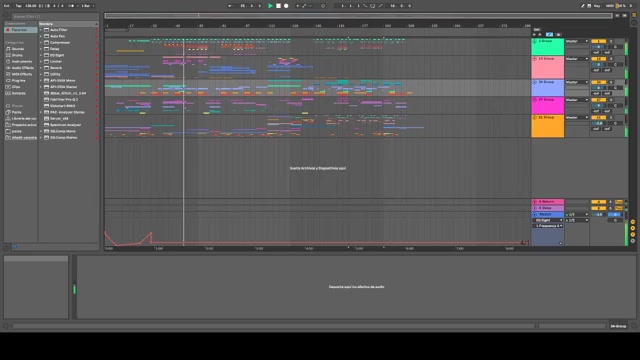Image resolution: width=640 pixels, height=360 pixels.
Task: Select the Kickstart plugin entry
Action: pyautogui.click(x=62, y=106)
